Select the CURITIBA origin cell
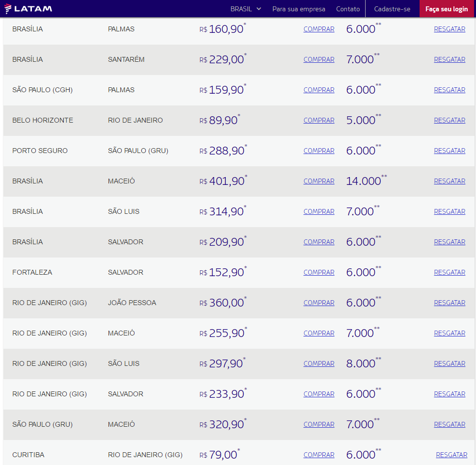Image resolution: width=476 pixels, height=465 pixels. [28, 455]
